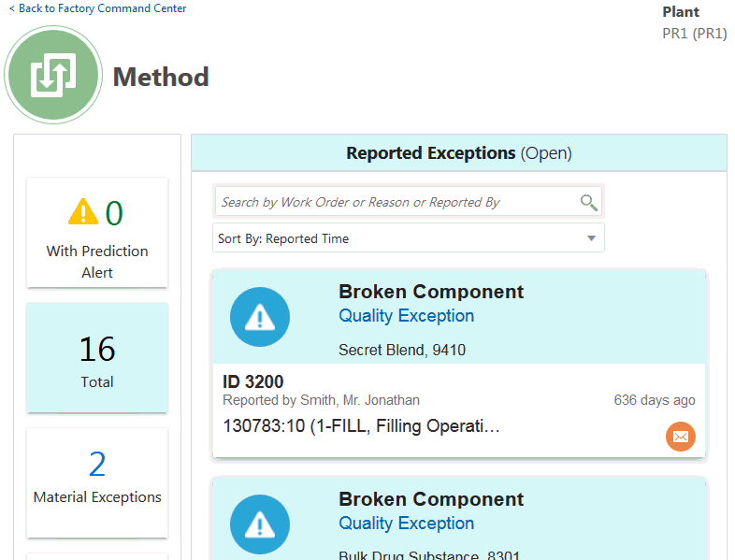
Task: Click the Plant PR1 (PR1) value
Action: click(x=694, y=34)
